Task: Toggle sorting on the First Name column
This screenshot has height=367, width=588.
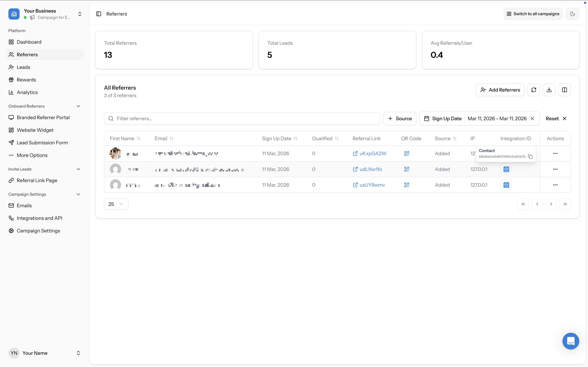Action: point(139,138)
